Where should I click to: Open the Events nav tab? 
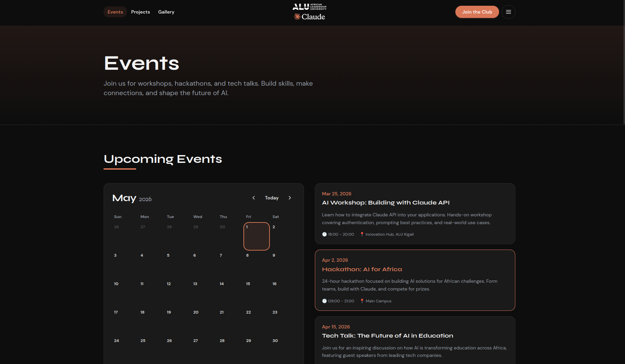(x=115, y=12)
